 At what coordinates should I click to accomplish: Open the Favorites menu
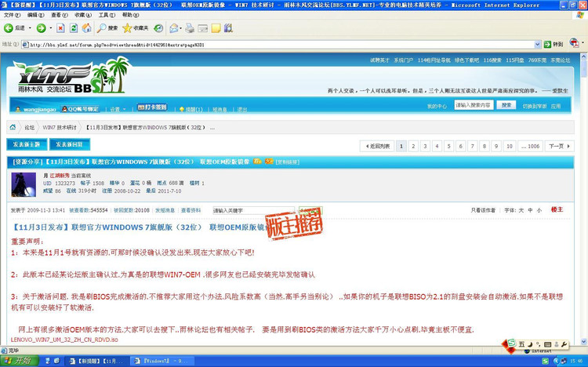[x=83, y=15]
